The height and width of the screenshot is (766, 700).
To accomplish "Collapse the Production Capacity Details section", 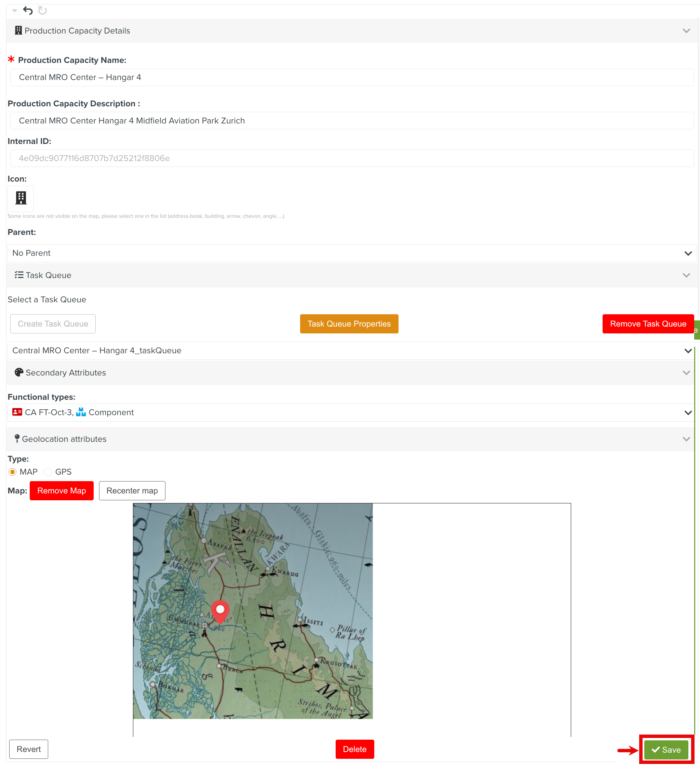I will 686,31.
